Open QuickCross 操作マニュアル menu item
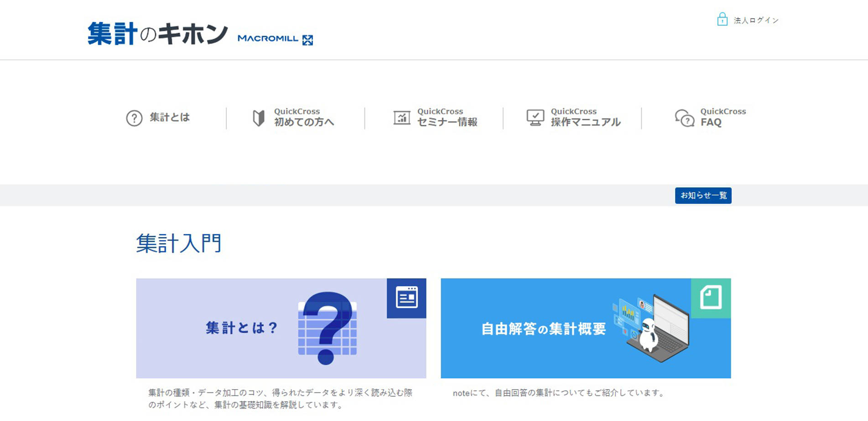868x421 pixels. click(585, 118)
